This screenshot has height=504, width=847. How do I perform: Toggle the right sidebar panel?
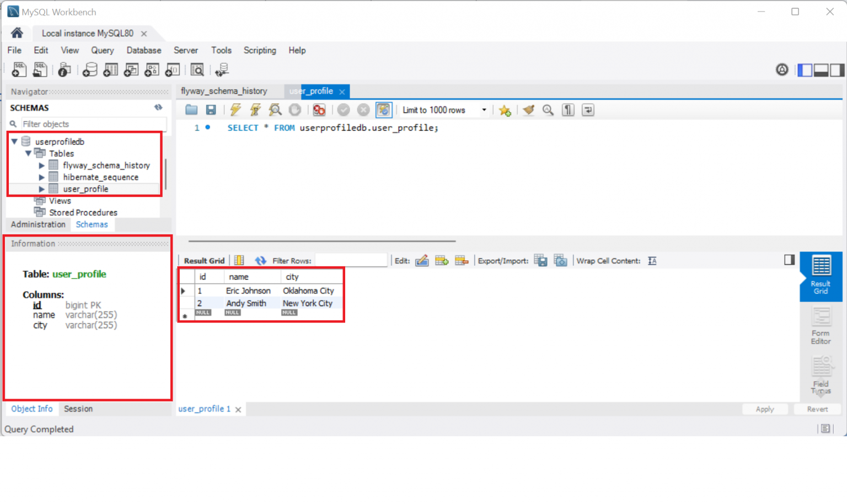pyautogui.click(x=837, y=70)
